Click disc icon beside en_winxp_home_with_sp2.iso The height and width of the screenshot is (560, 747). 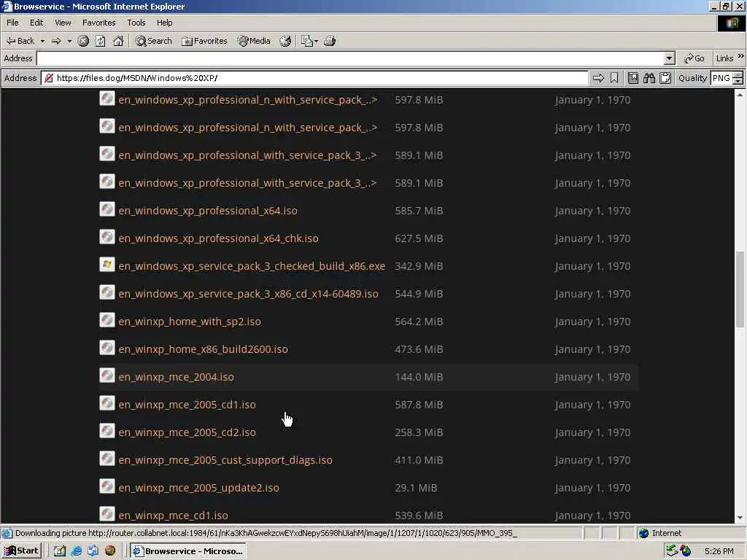(x=107, y=320)
